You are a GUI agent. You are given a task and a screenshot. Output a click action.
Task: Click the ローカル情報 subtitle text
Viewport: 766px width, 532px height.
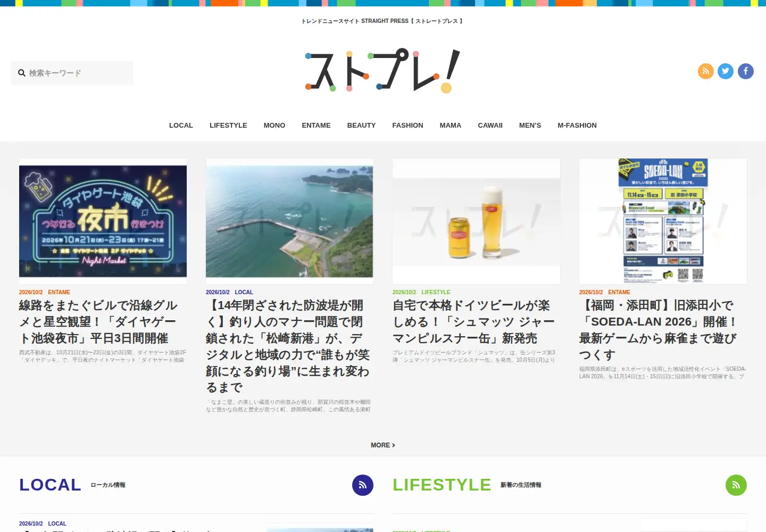(x=108, y=485)
